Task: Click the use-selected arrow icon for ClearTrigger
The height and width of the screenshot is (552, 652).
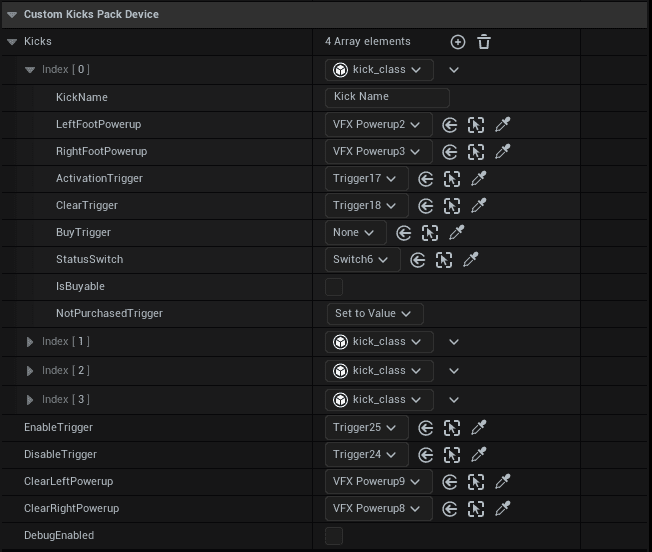Action: (425, 206)
